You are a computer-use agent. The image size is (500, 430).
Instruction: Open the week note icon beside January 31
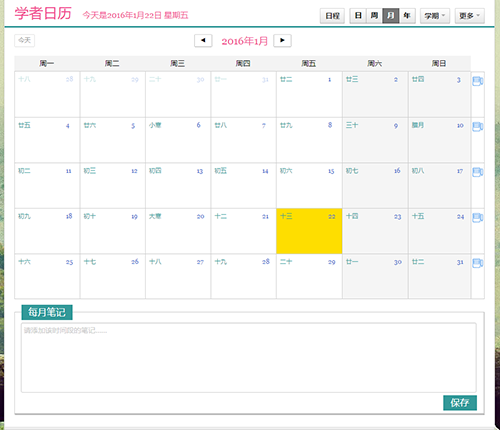click(x=478, y=263)
